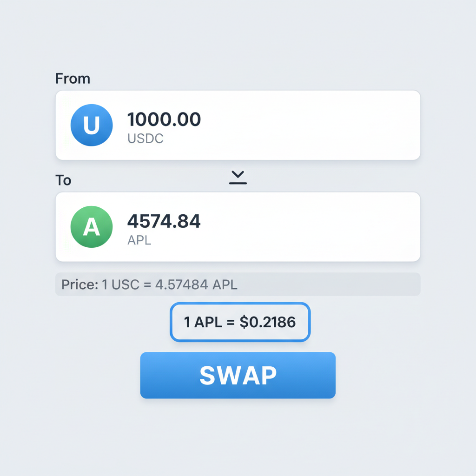Screen dimensions: 476x476
Task: Select the price info bar
Action: pos(238,284)
